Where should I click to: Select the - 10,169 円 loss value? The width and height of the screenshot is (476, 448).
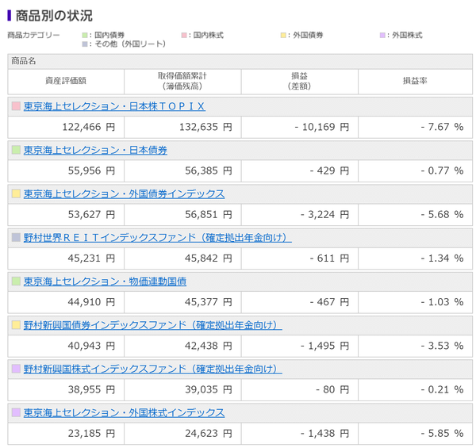(x=322, y=127)
